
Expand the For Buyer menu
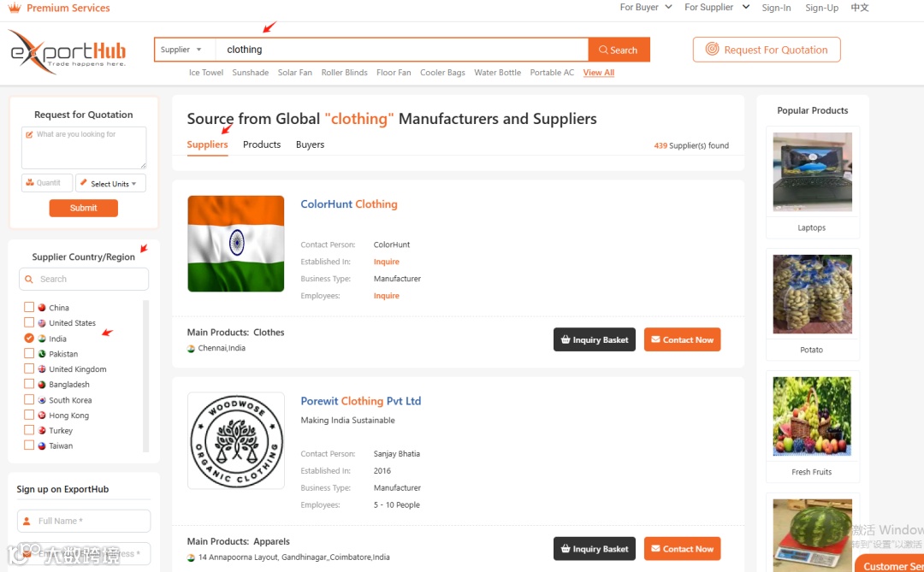pyautogui.click(x=646, y=7)
